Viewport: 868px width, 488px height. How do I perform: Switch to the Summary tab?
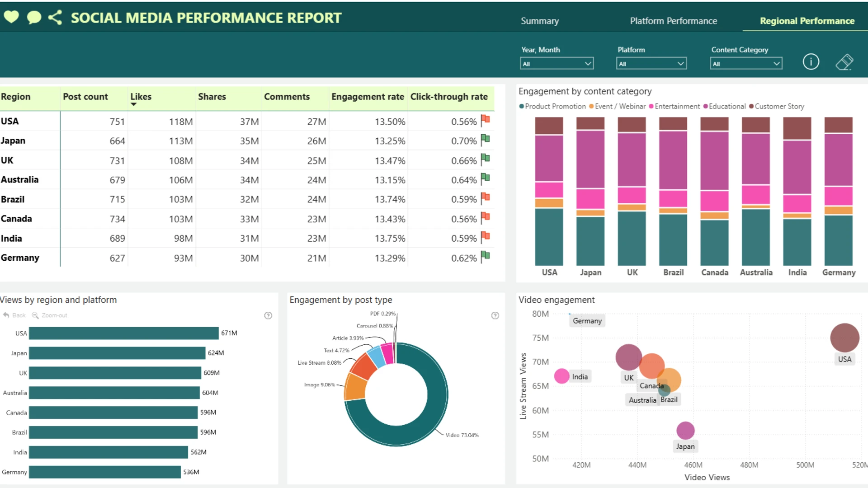coord(539,21)
